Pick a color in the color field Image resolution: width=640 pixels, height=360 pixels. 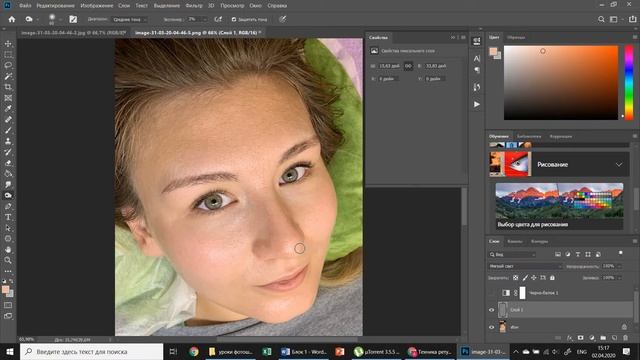[561, 82]
